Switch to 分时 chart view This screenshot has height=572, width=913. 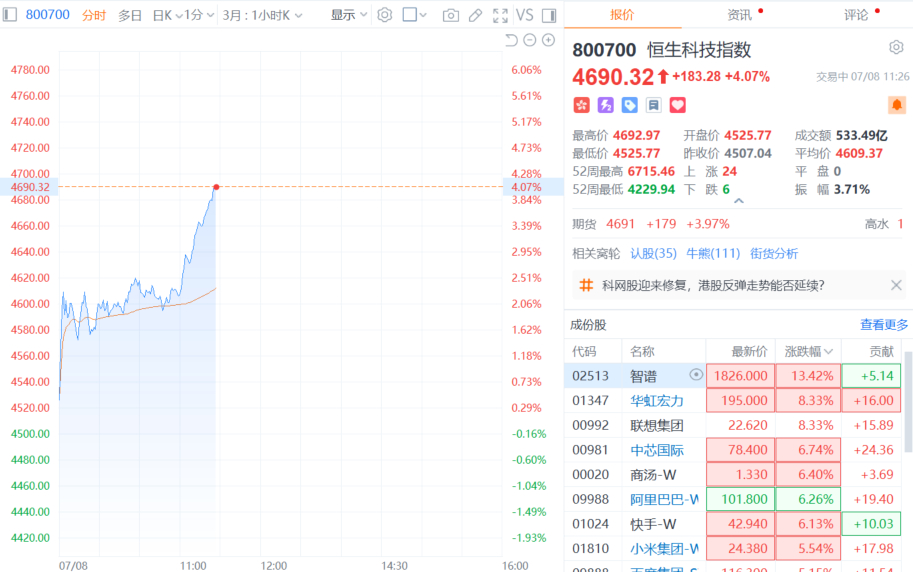pyautogui.click(x=94, y=15)
